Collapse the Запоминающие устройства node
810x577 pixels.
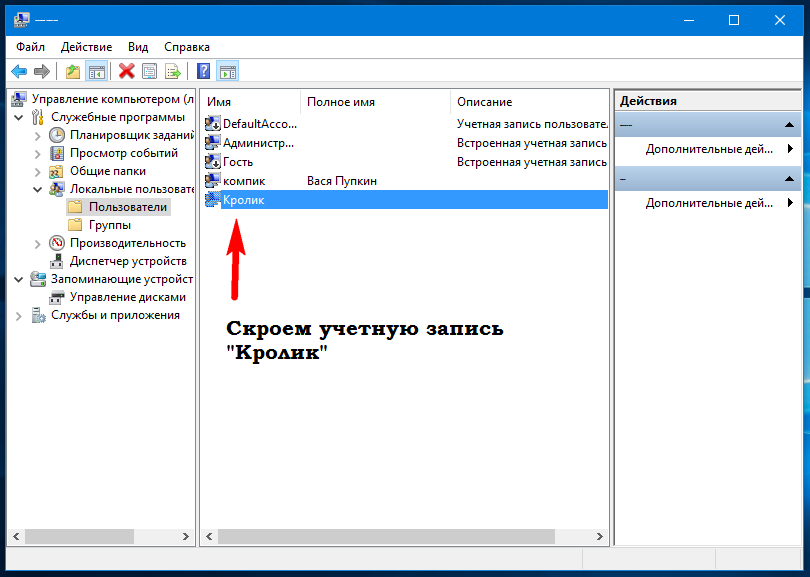point(19,279)
